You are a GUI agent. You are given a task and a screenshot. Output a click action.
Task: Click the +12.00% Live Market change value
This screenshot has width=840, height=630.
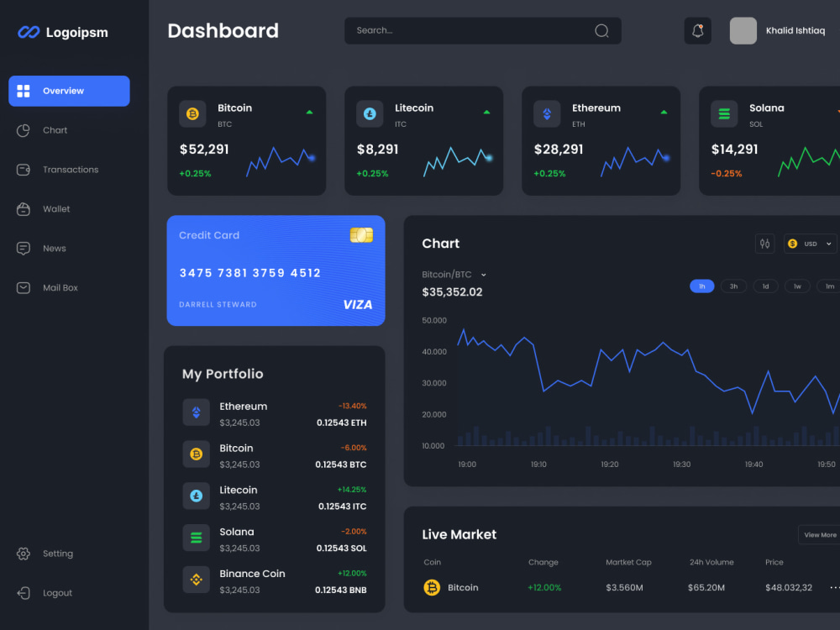pyautogui.click(x=544, y=588)
